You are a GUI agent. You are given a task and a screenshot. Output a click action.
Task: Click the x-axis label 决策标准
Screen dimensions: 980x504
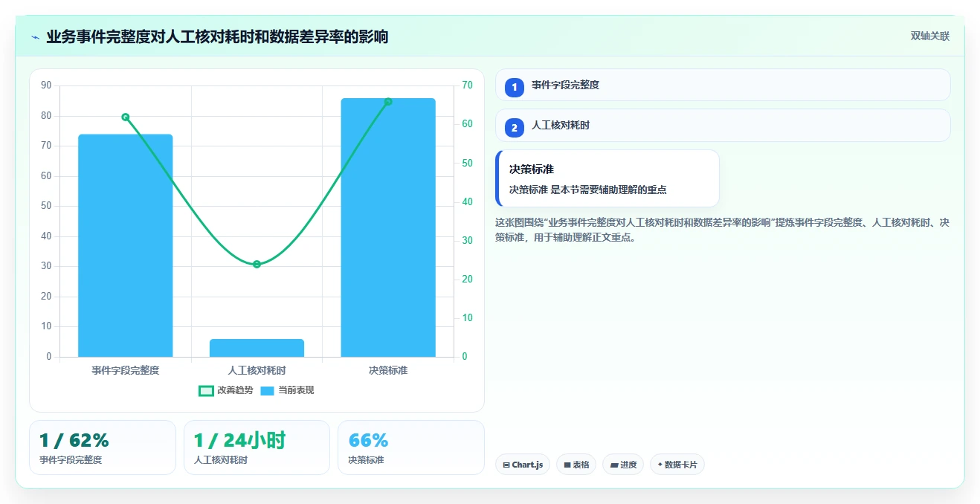click(x=388, y=370)
